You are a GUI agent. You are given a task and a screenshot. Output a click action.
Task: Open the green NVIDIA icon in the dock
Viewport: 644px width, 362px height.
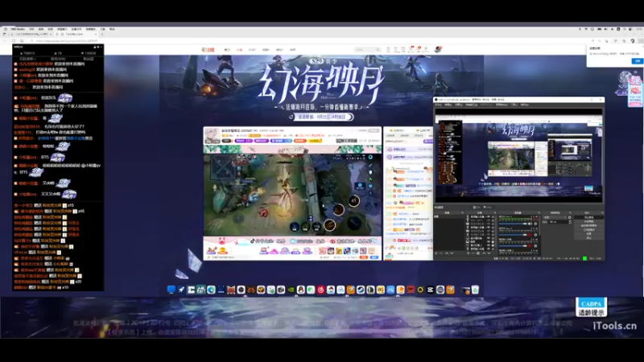pos(291,290)
